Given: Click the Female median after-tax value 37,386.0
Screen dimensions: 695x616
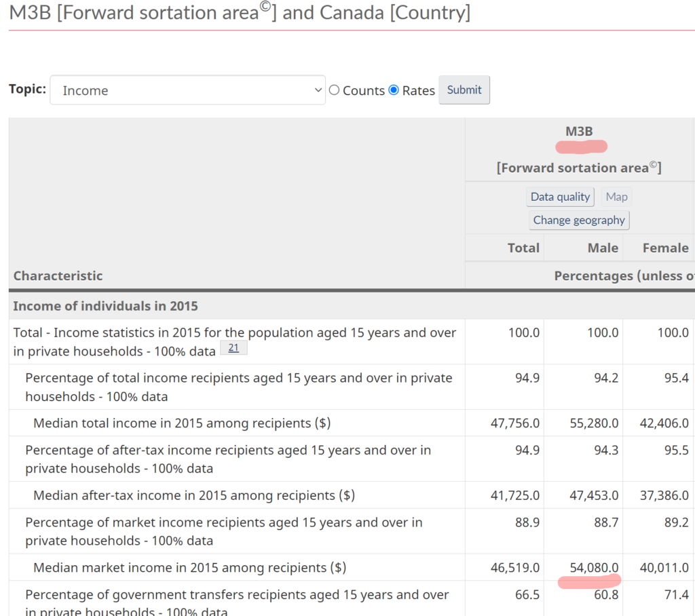Looking at the screenshot, I should click(x=664, y=495).
